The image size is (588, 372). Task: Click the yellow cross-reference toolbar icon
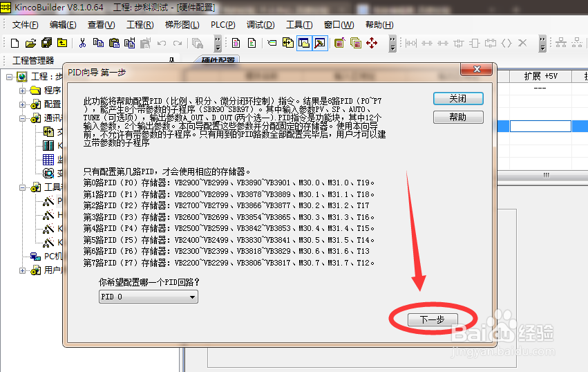coord(288,43)
